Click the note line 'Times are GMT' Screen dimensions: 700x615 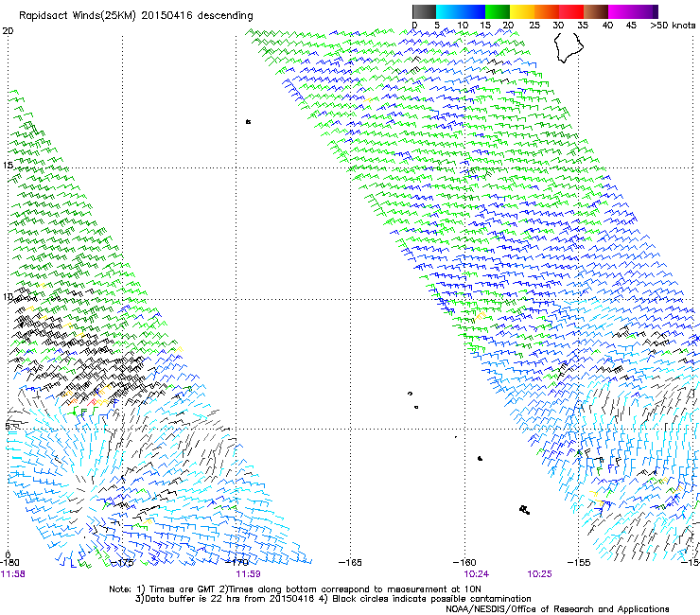click(x=295, y=589)
